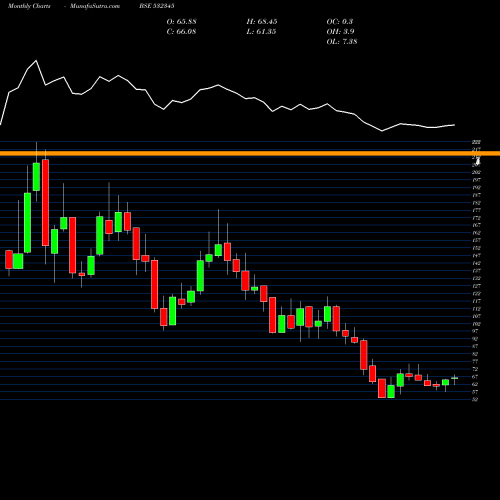The height and width of the screenshot is (500, 500).
Task: Click the high value H: 68.45
Action: coord(262,22)
